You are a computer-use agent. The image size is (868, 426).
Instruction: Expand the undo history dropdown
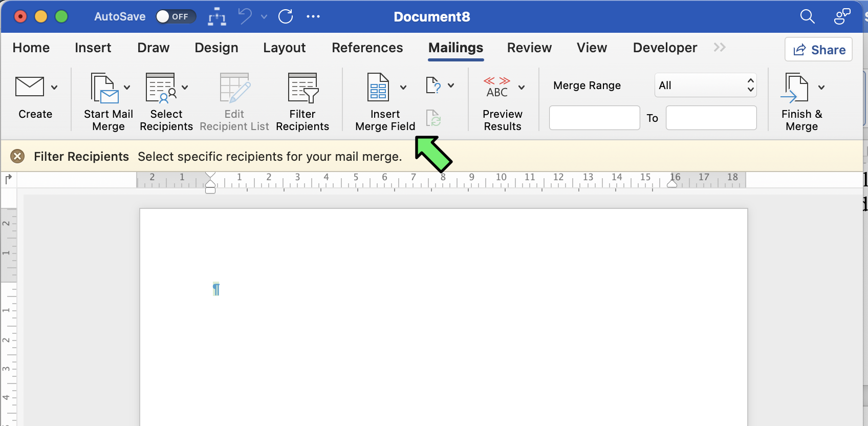tap(264, 16)
